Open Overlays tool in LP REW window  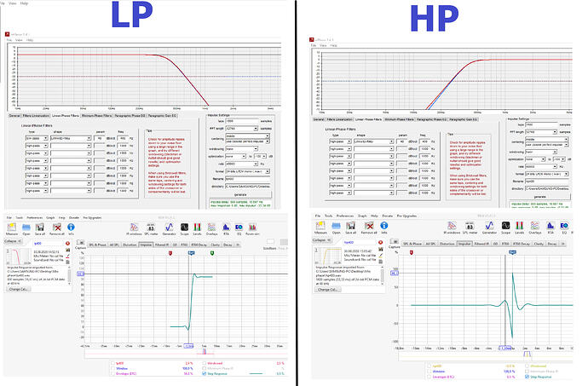pos(211,228)
